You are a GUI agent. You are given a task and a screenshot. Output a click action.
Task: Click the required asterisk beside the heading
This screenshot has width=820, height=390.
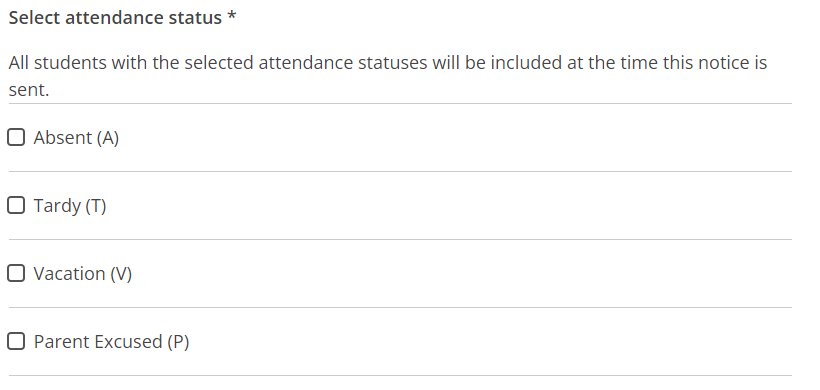click(232, 16)
